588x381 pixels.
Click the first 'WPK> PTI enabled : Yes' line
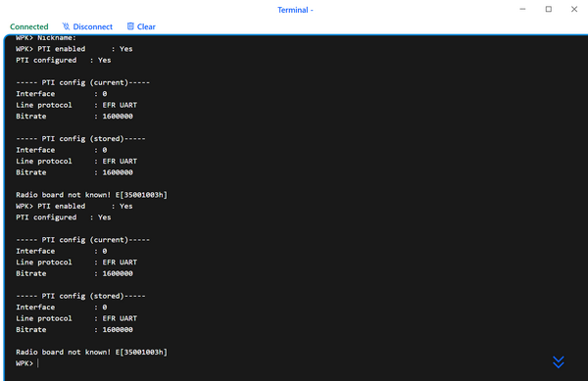tap(74, 49)
